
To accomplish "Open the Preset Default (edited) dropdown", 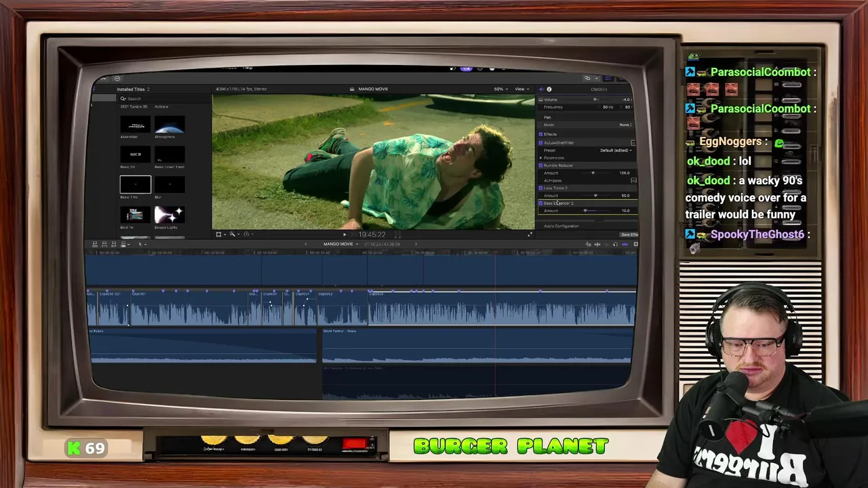I will [x=616, y=150].
